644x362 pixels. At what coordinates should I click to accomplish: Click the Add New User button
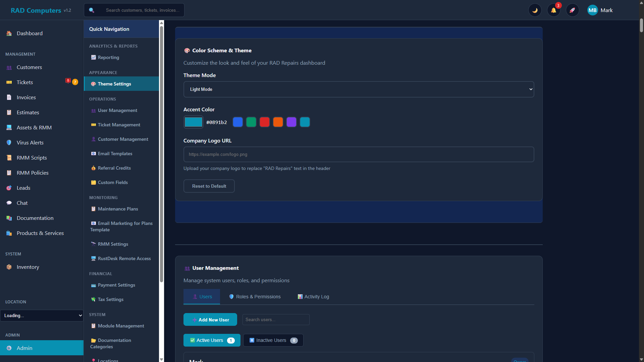tap(210, 319)
